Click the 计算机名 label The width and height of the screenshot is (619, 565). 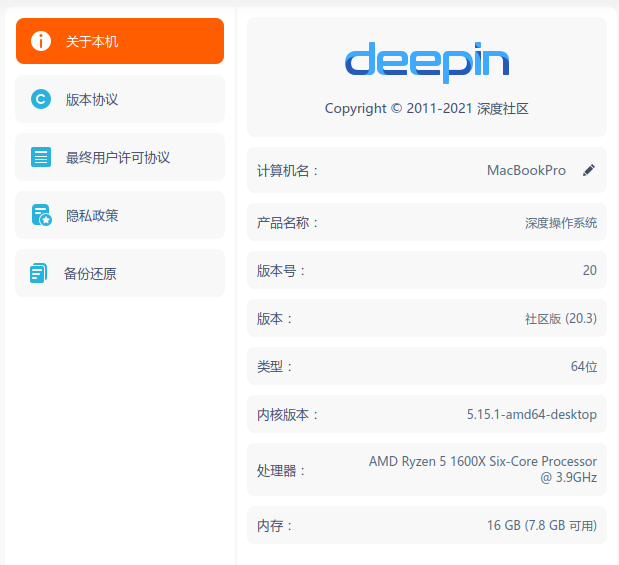coord(287,171)
